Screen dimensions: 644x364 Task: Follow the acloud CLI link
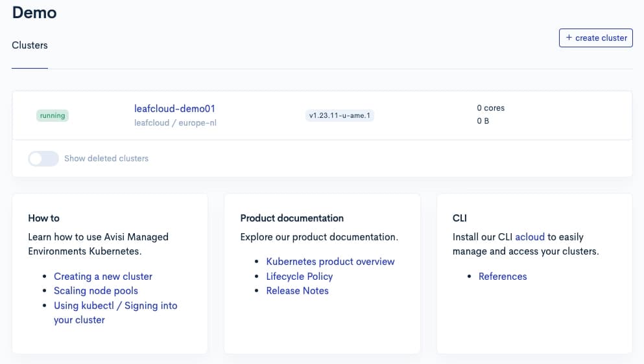(530, 237)
